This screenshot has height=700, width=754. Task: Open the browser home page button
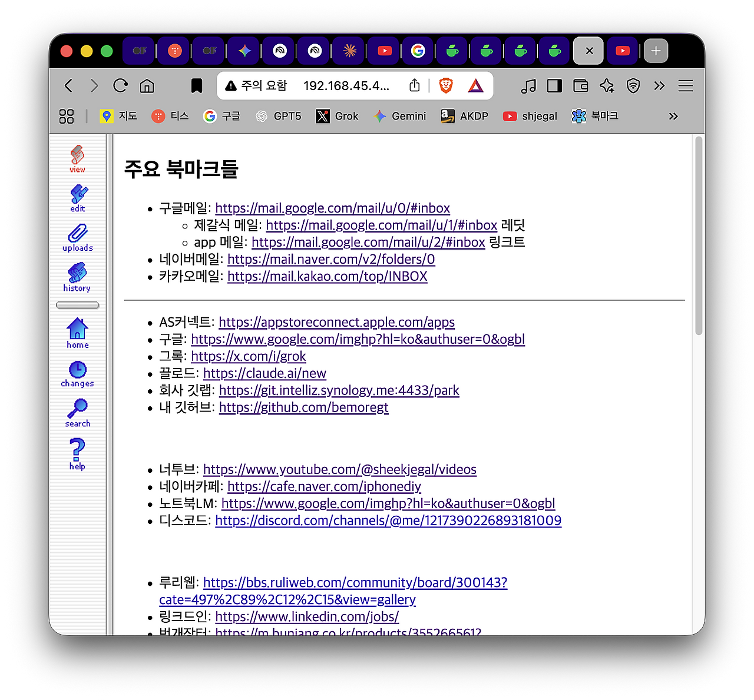pos(147,86)
